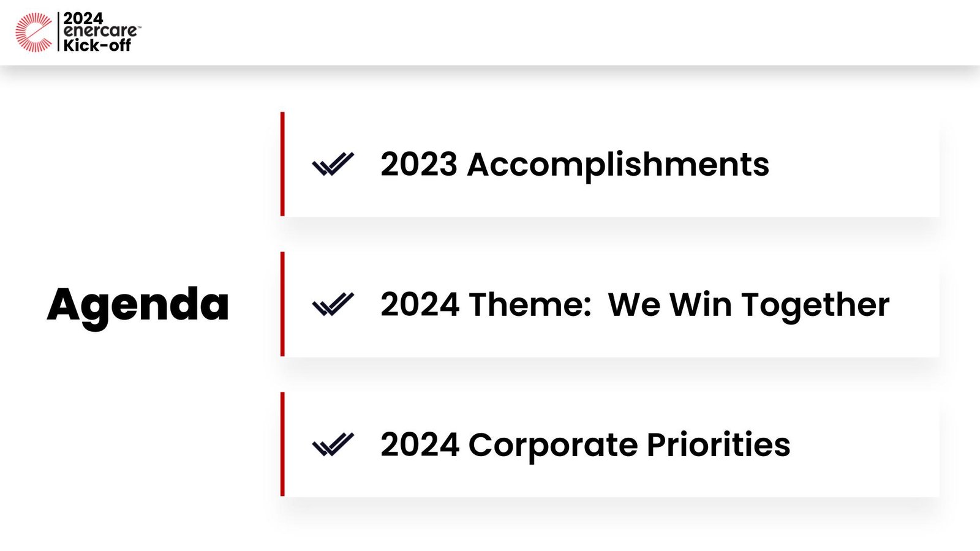Select the 2023 Accomplishments text
The width and height of the screenshot is (980, 551).
pyautogui.click(x=575, y=165)
